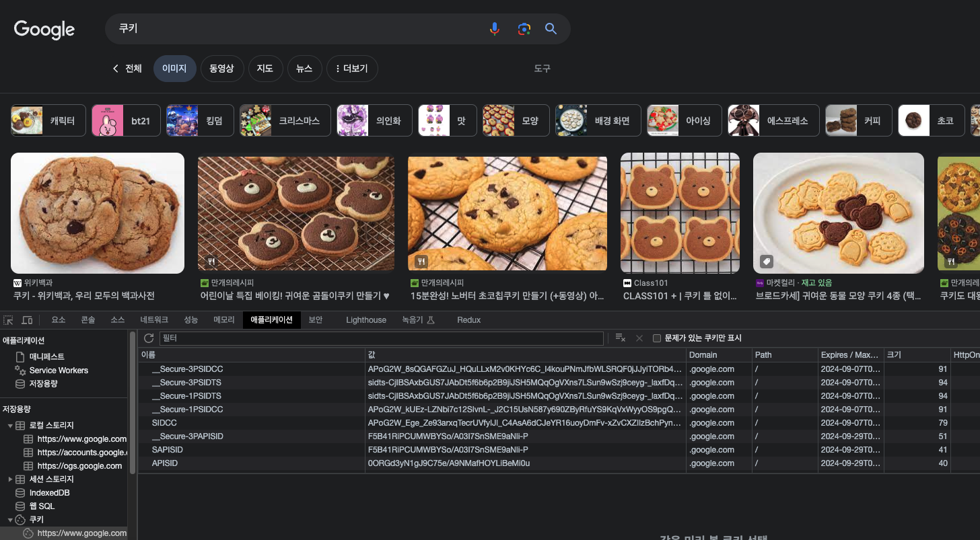The image size is (980, 540).
Task: Delete selected cookie X icon
Action: [639, 338]
